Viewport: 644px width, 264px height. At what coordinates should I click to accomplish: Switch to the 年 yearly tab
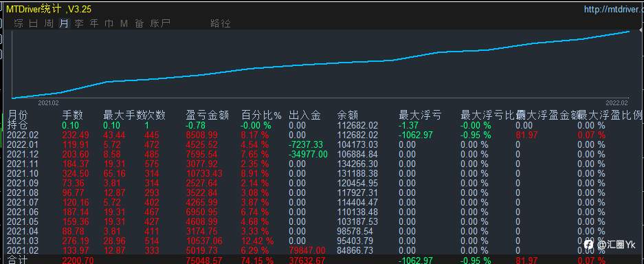click(x=94, y=23)
